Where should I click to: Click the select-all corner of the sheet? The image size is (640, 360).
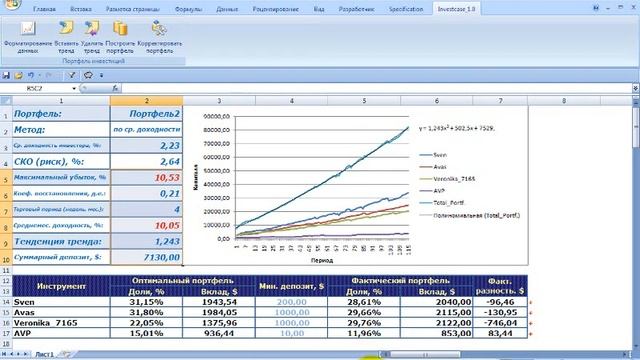coord(6,100)
